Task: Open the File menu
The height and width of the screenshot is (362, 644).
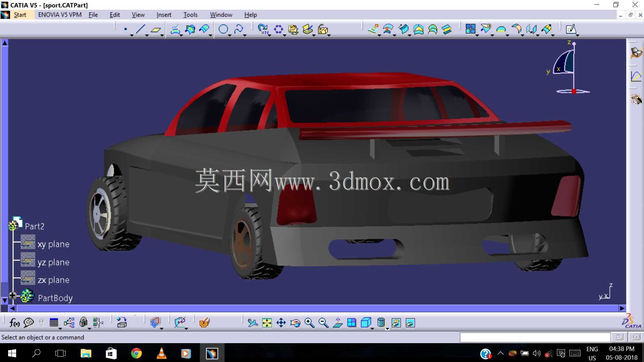Action: coord(93,15)
